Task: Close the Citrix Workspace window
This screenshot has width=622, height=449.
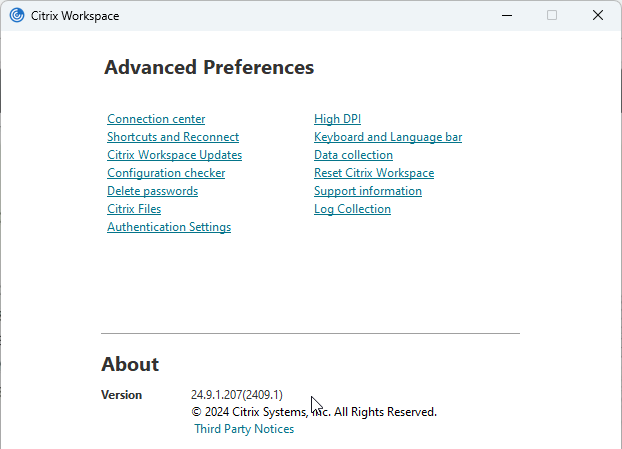Action: coord(598,15)
